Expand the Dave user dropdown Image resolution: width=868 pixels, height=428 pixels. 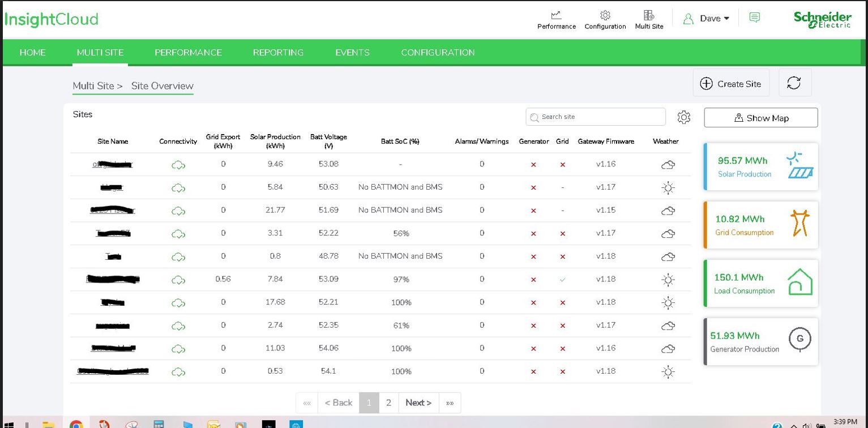[x=706, y=18]
